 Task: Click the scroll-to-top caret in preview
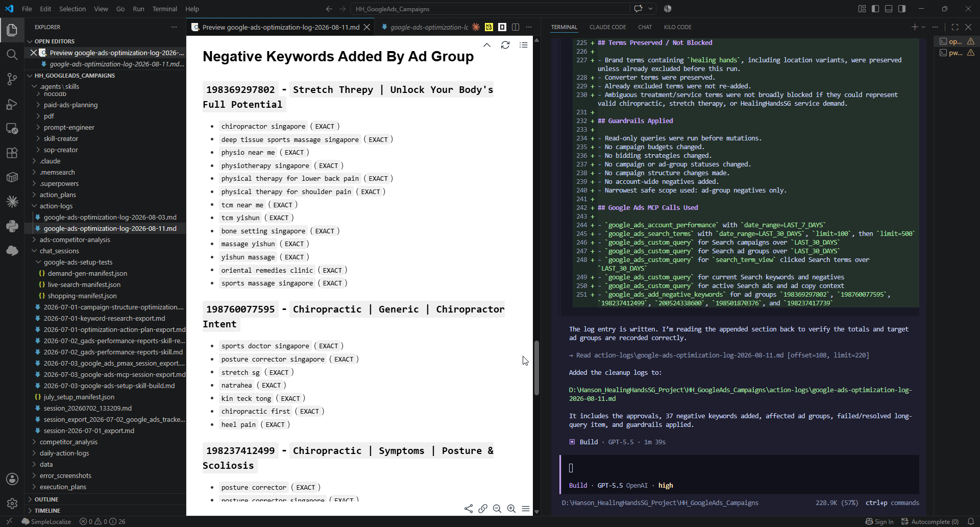[x=487, y=45]
